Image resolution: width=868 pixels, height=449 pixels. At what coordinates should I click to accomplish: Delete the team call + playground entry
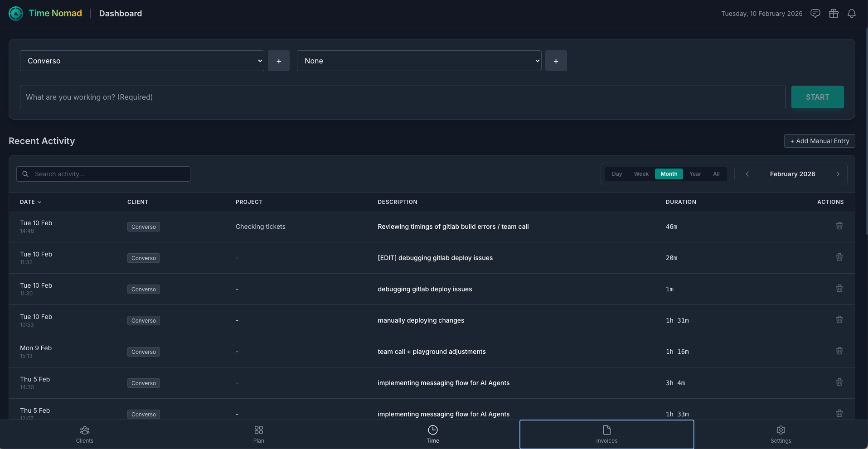[839, 351]
